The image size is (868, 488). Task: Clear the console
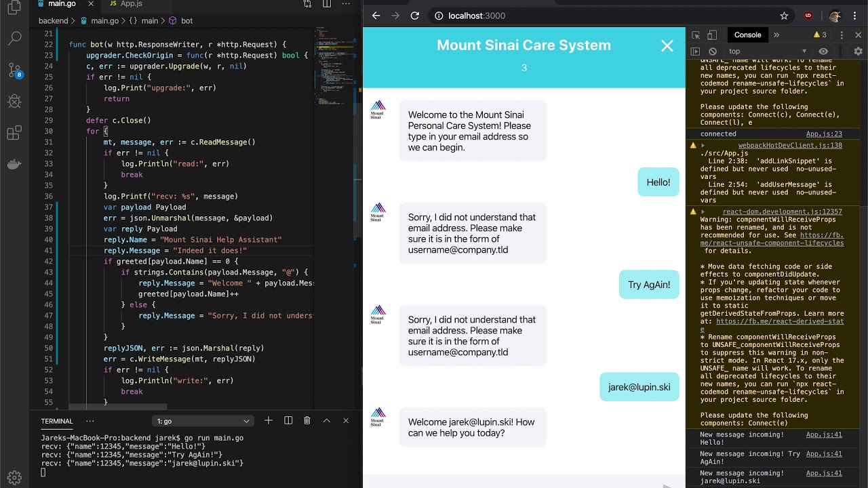pyautogui.click(x=713, y=52)
